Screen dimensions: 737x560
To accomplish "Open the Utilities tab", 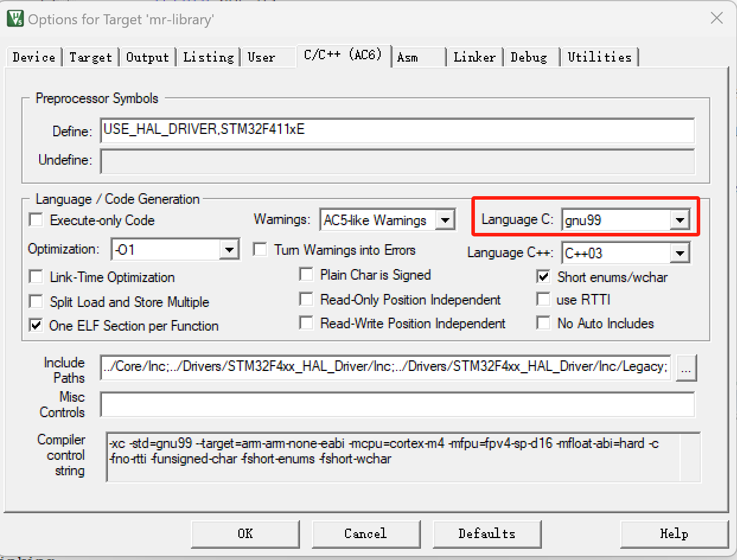I will coord(599,57).
